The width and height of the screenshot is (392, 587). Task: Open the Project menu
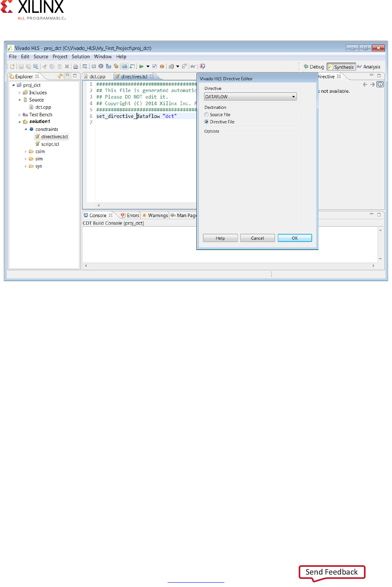coord(60,56)
